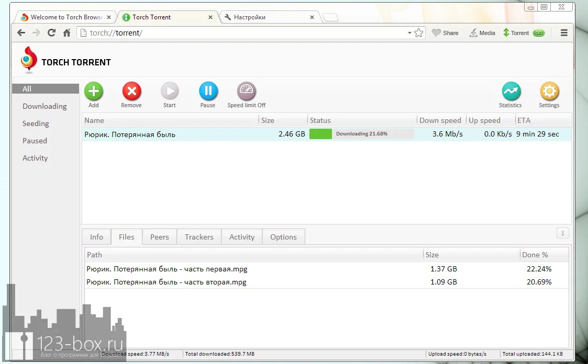The height and width of the screenshot is (364, 588).
Task: Select the Downloading sidebar filter
Action: (45, 106)
